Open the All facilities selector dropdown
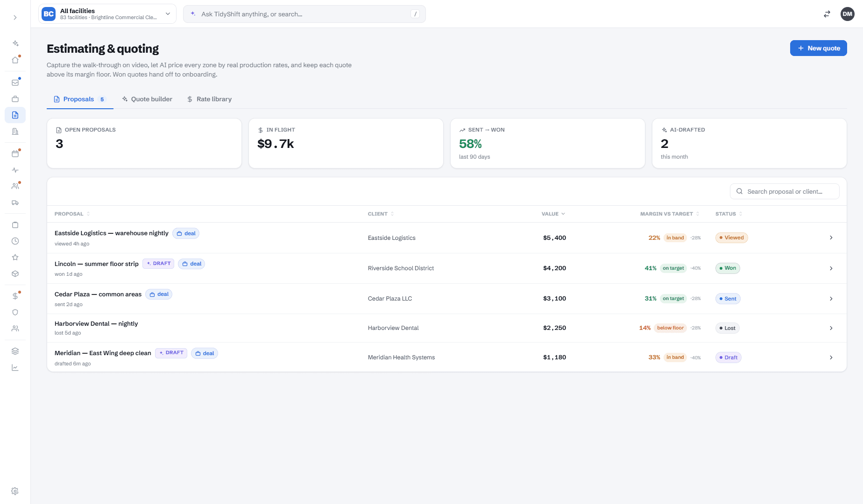The height and width of the screenshot is (504, 863). click(107, 14)
